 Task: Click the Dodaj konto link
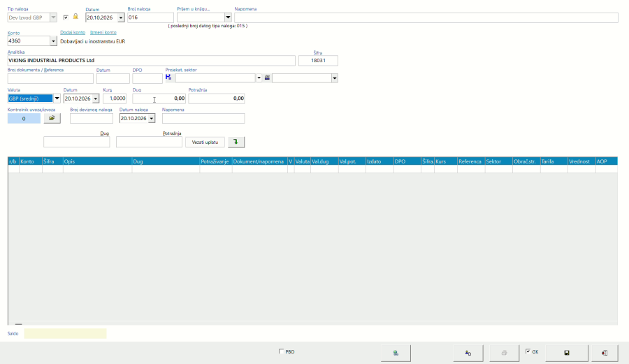point(73,32)
